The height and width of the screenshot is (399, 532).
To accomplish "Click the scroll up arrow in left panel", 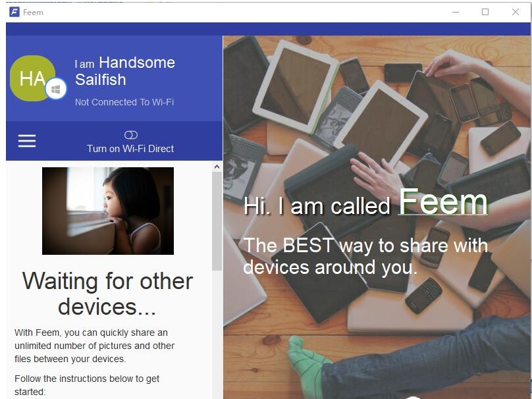I will 217,167.
